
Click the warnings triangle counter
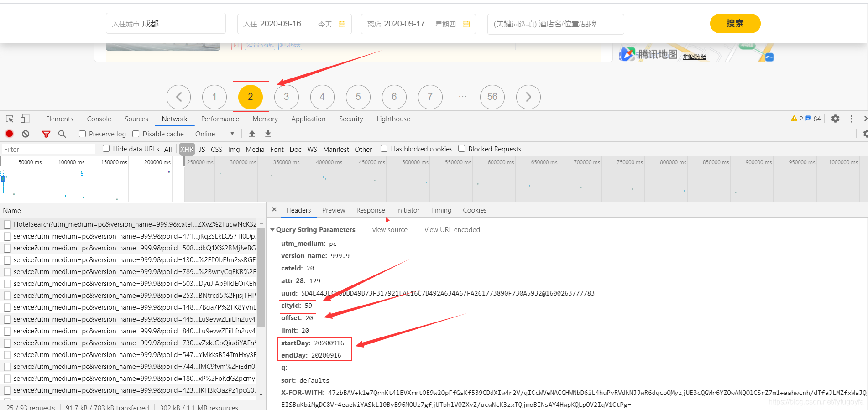point(797,119)
